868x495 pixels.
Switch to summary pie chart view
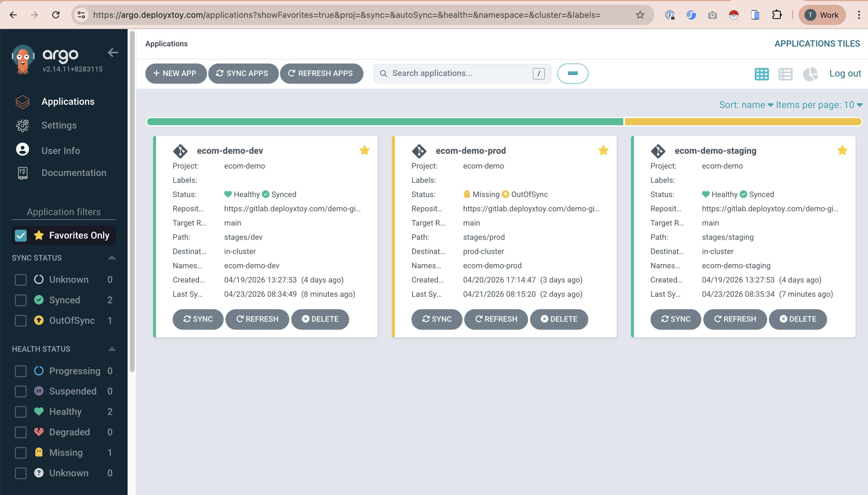810,74
